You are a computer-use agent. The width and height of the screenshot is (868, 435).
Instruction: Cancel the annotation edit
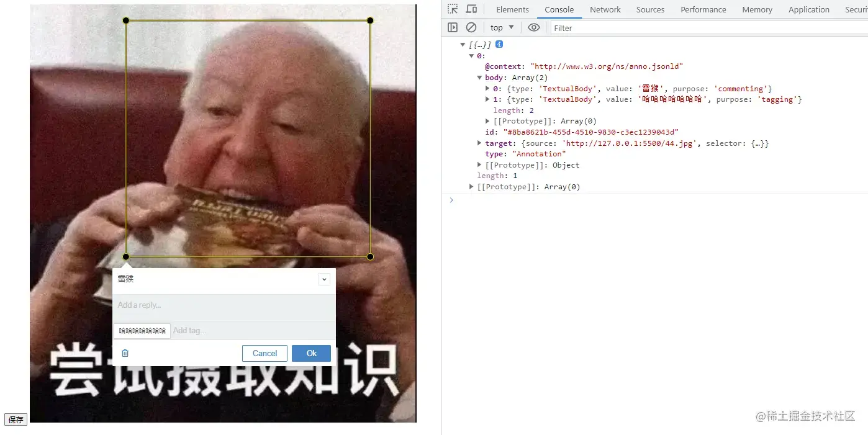[x=264, y=353]
